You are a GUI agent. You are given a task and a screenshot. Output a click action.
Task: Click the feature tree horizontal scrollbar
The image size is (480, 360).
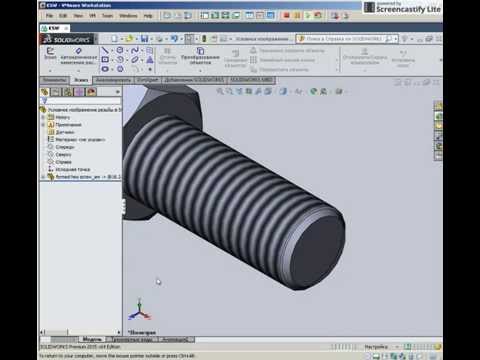click(80, 332)
